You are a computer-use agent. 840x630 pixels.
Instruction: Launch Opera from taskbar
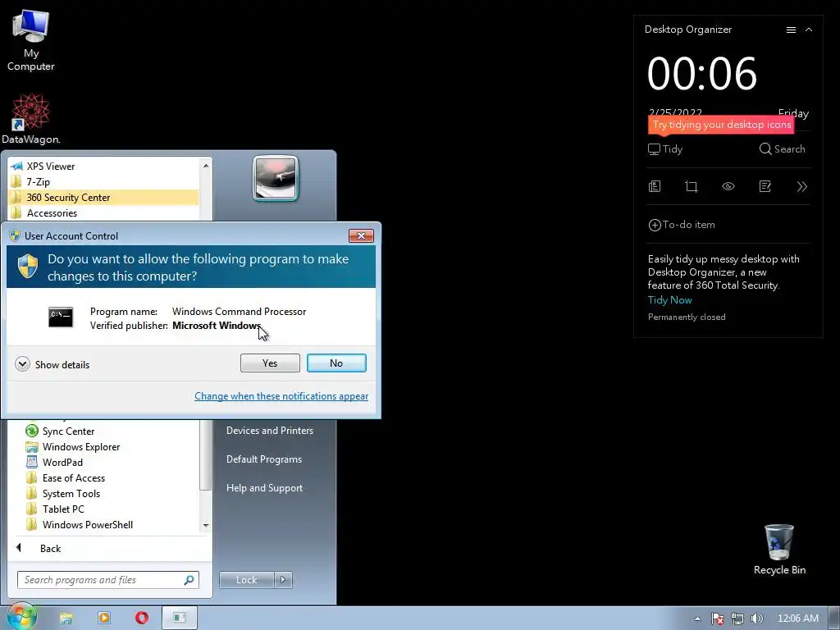142,618
